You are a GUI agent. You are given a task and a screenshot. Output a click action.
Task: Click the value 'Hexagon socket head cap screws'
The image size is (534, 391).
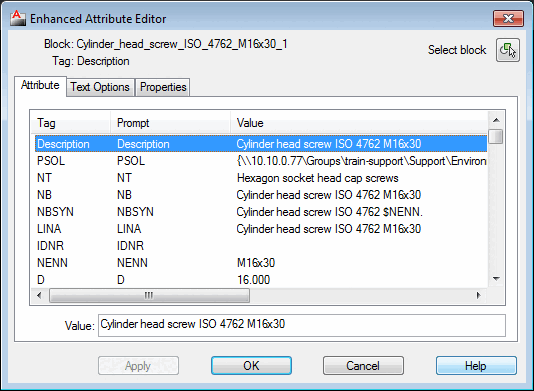[x=317, y=178]
